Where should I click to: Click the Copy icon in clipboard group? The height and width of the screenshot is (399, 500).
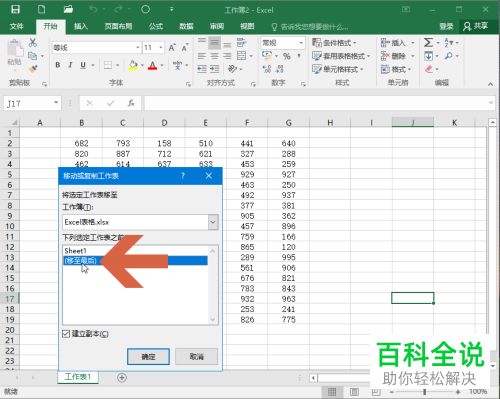tap(33, 56)
